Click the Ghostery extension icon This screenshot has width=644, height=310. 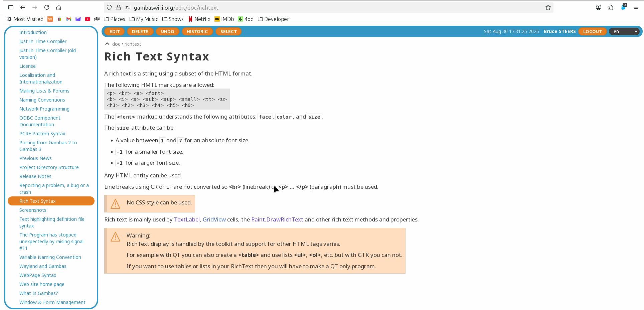(x=623, y=7)
